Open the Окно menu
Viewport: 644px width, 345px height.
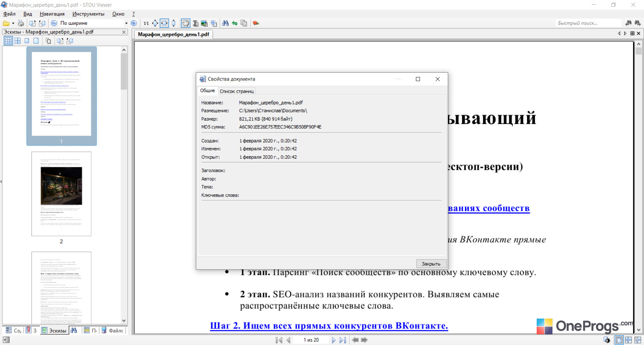point(118,14)
